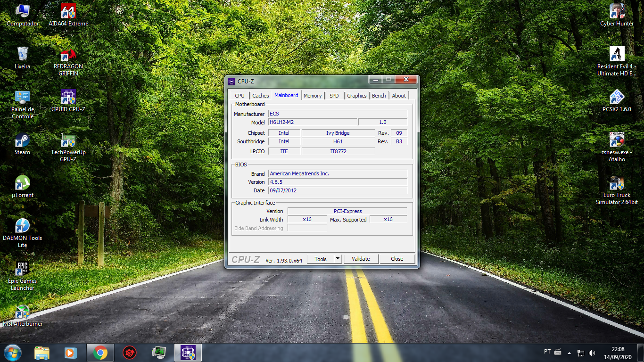
Task: Click the BIOS brand American Megatrends field
Action: coord(338,173)
